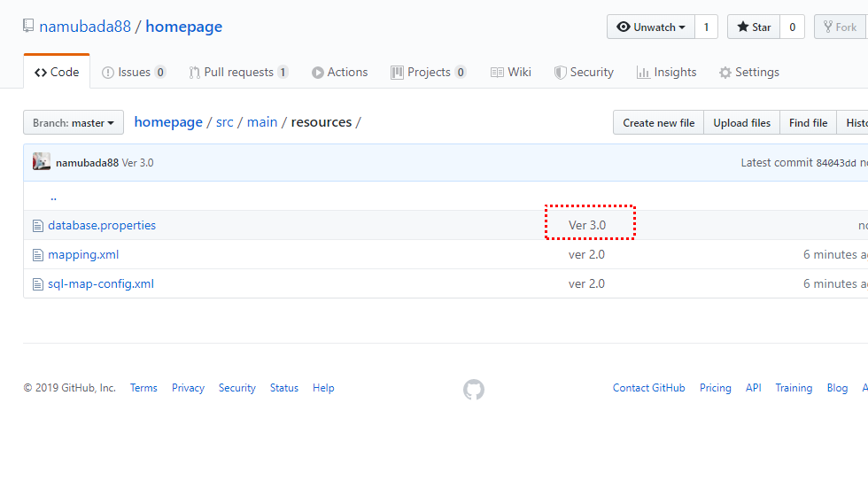This screenshot has width=868, height=496.
Task: Star the repository
Action: click(x=754, y=27)
